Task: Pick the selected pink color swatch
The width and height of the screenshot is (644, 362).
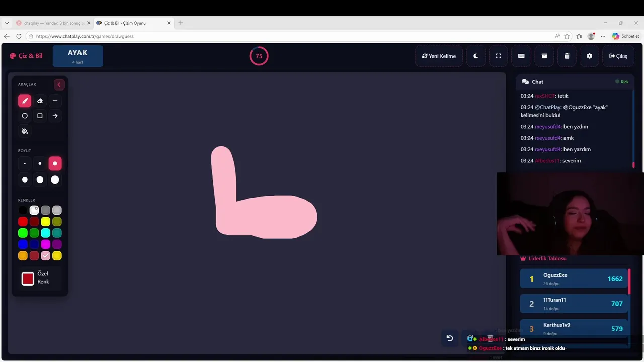Action: click(46, 256)
